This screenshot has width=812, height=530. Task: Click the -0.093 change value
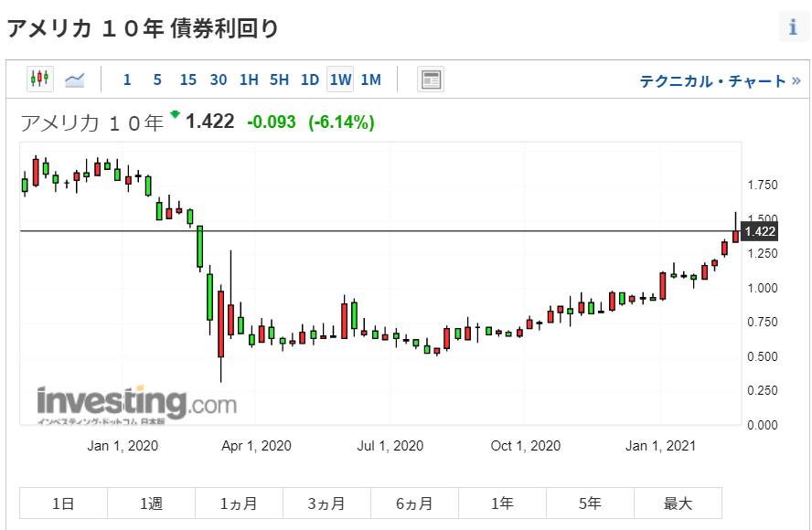(x=272, y=122)
